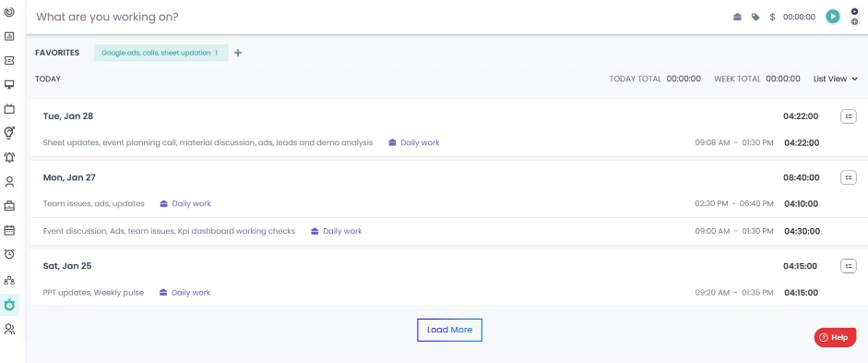The width and height of the screenshot is (868, 363).
Task: Open the lightbulb icon in left sidebar
Action: coord(9,133)
